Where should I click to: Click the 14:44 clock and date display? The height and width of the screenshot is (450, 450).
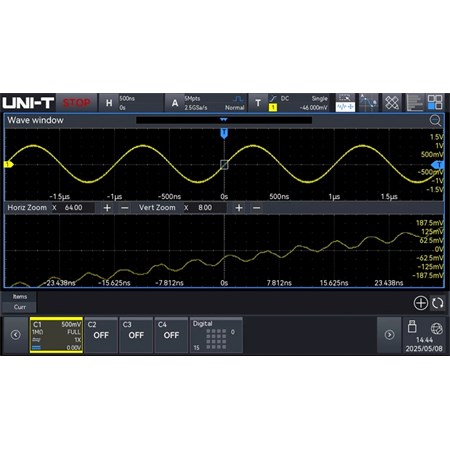[424, 344]
